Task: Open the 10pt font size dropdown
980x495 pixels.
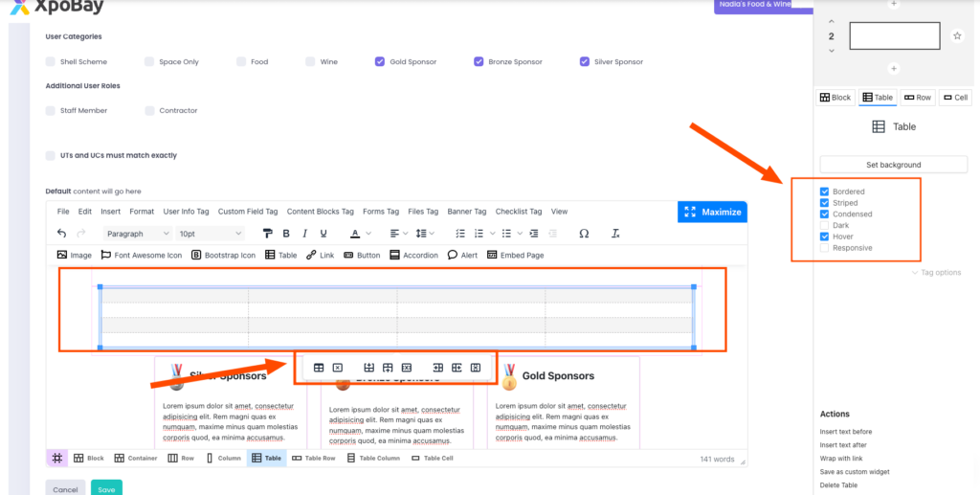Action: click(x=210, y=234)
